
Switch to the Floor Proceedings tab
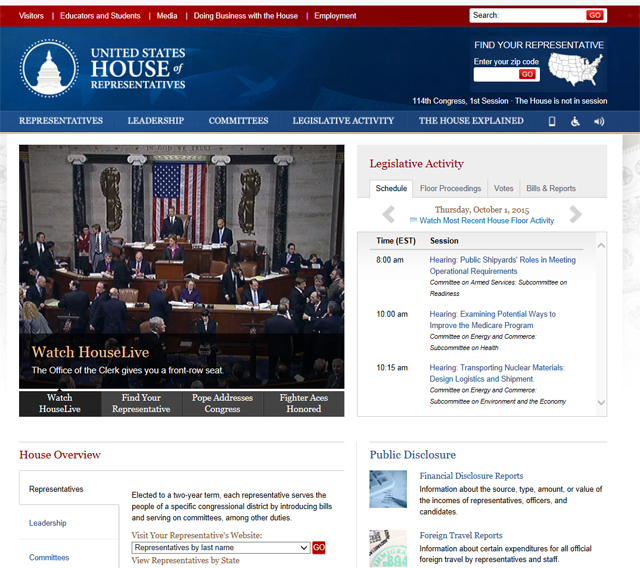[450, 189]
